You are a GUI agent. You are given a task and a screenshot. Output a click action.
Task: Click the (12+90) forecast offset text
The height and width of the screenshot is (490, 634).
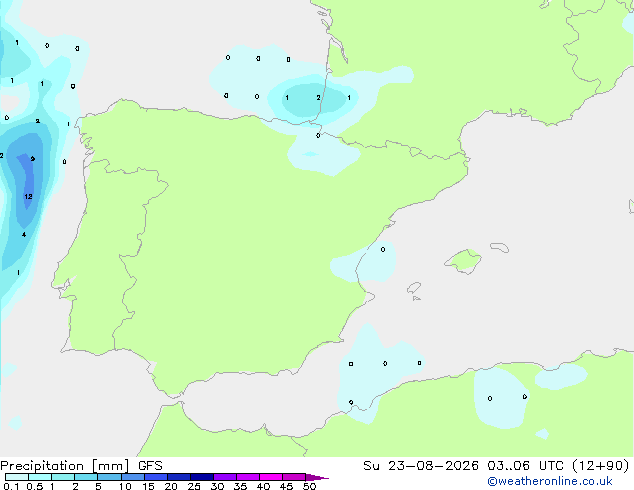click(601, 466)
